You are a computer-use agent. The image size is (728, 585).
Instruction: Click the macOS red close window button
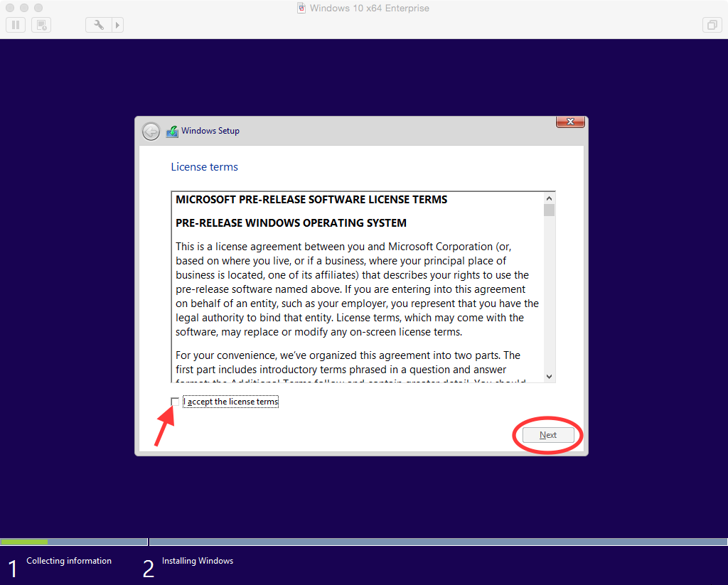pyautogui.click(x=10, y=8)
